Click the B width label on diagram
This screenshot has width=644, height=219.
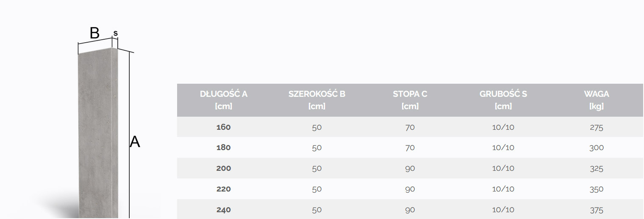click(94, 33)
